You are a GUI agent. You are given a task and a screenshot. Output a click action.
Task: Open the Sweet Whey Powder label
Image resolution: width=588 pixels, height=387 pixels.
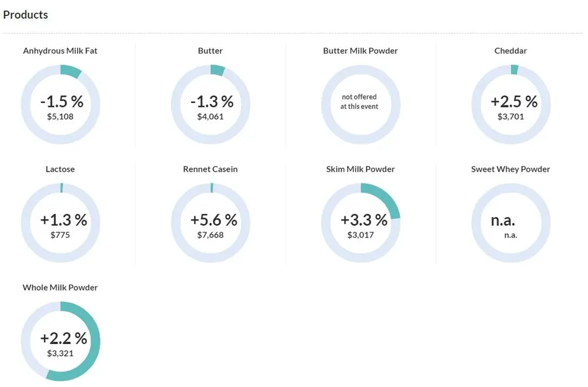point(510,169)
